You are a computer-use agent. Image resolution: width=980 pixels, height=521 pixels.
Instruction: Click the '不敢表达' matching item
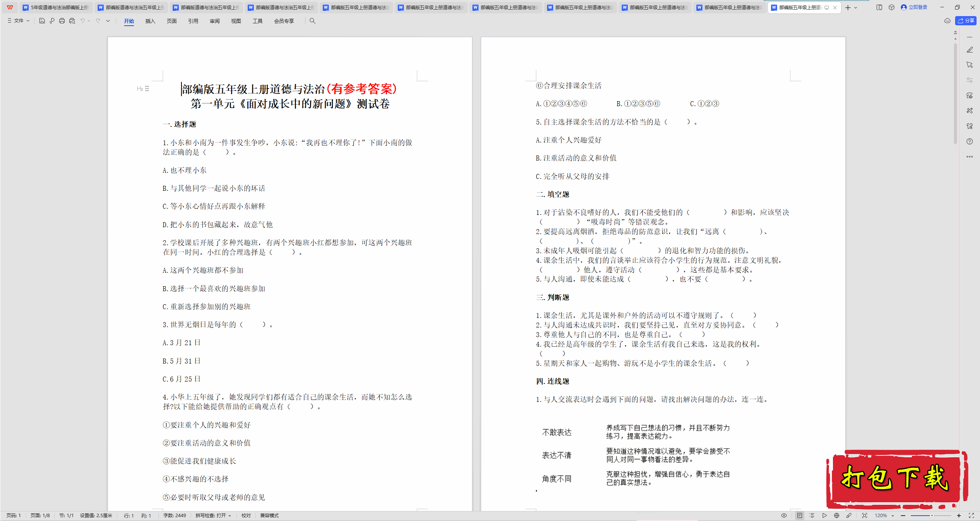coord(557,433)
